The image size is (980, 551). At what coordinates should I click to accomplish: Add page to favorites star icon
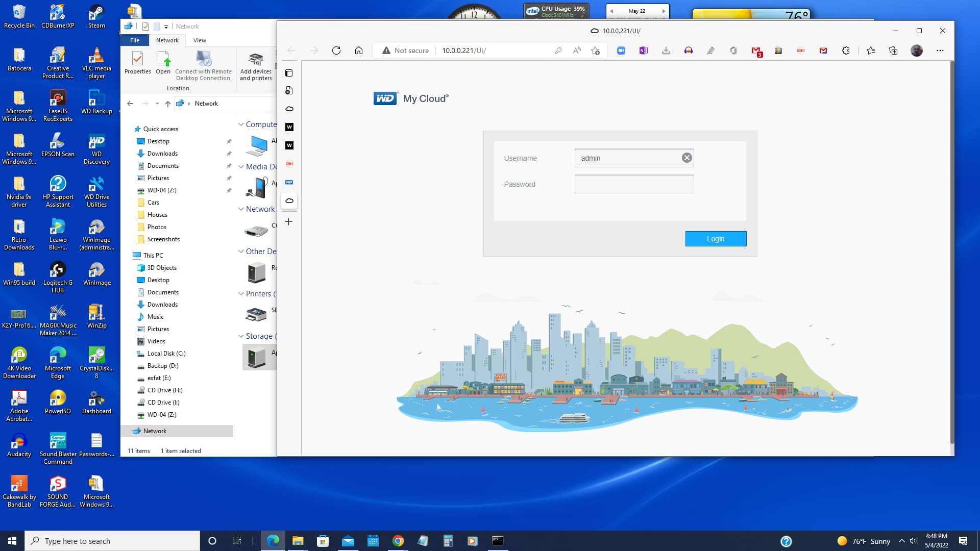point(595,51)
